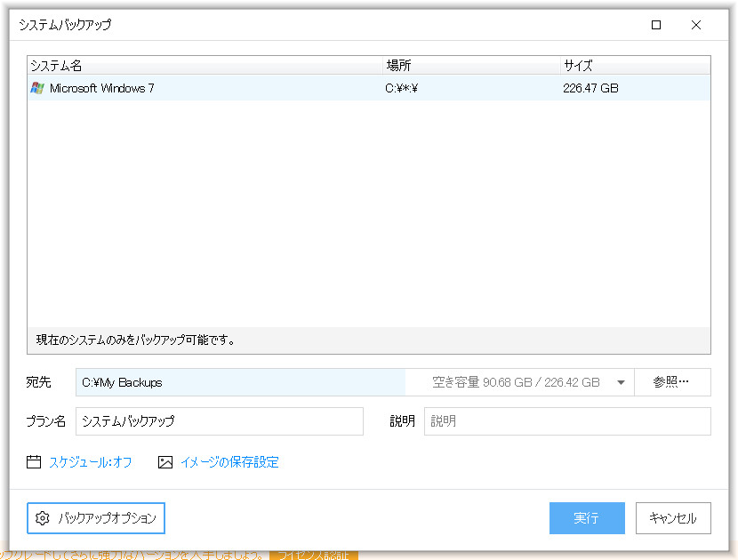Click the picture icon beside イメージの保存設定
This screenshot has width=738, height=560.
[x=165, y=462]
